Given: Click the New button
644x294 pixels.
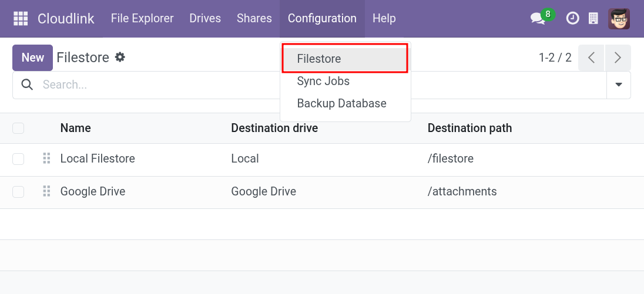Looking at the screenshot, I should pyautogui.click(x=32, y=58).
